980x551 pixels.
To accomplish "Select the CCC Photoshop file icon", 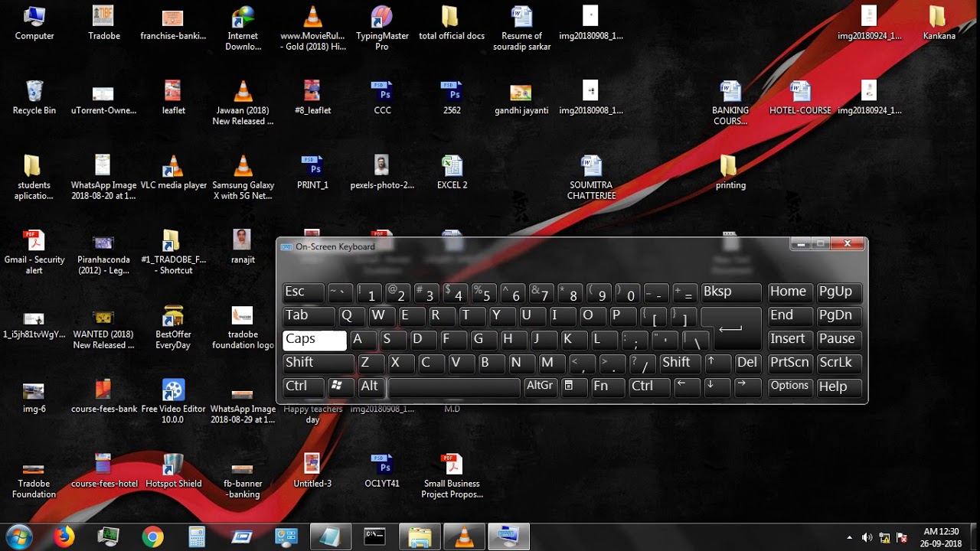I will pyautogui.click(x=382, y=98).
